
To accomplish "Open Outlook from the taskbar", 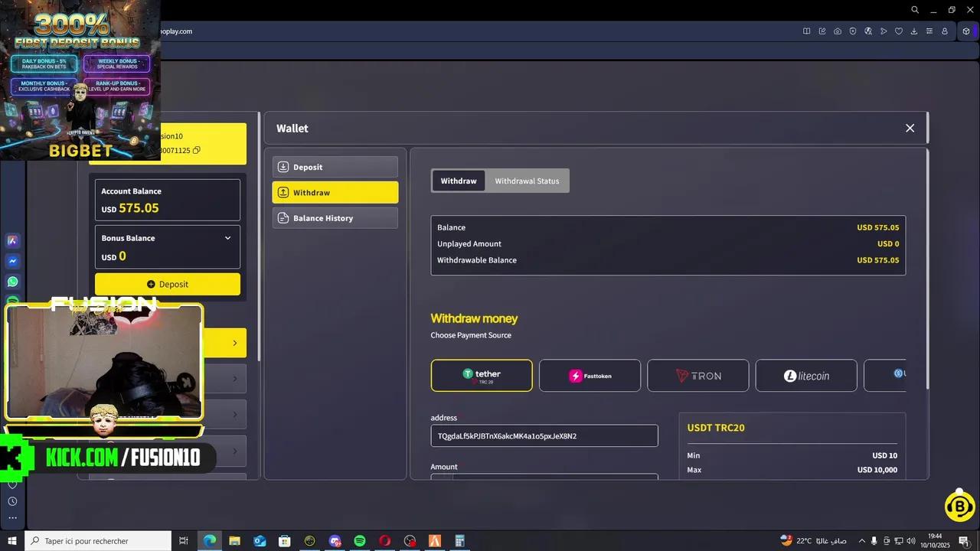I will [x=260, y=541].
